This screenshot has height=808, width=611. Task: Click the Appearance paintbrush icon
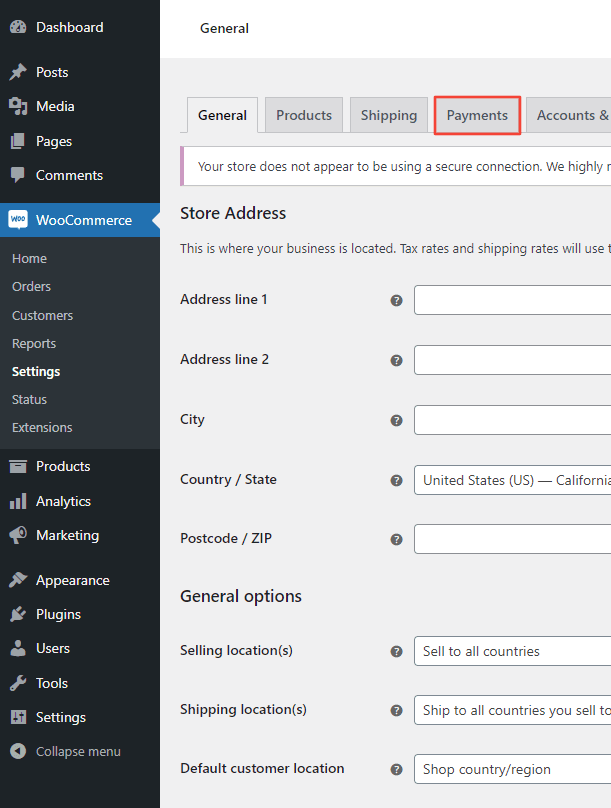pyautogui.click(x=18, y=579)
